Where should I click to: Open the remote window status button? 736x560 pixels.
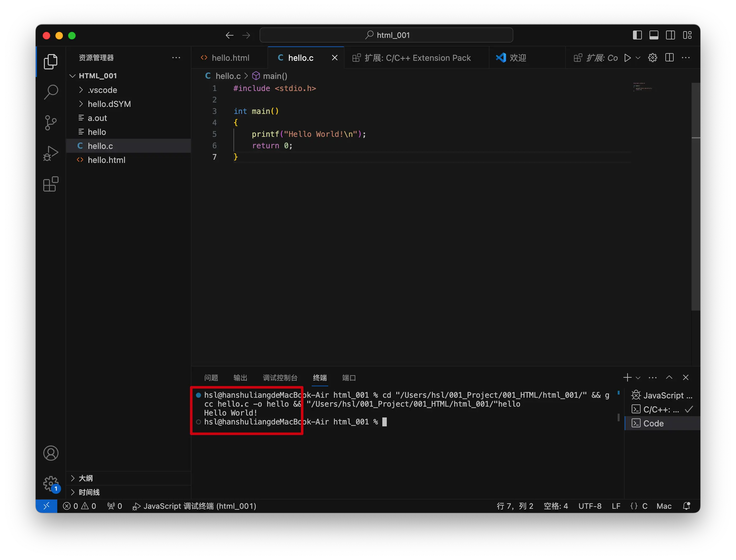click(47, 507)
